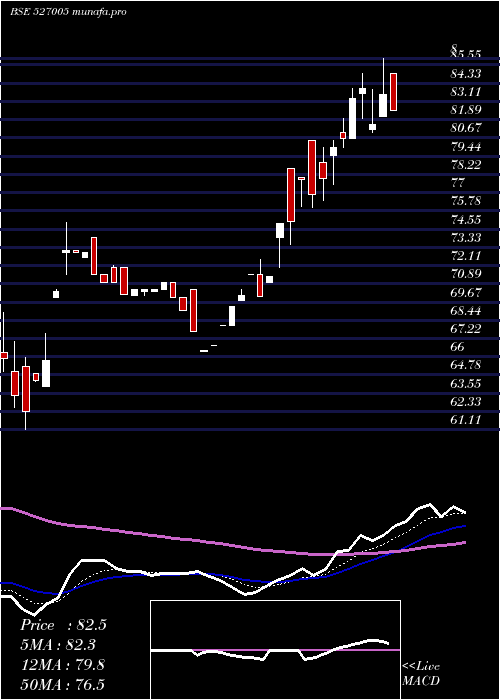Click inside the MACD inset chart
The image size is (500, 700).
[275, 650]
